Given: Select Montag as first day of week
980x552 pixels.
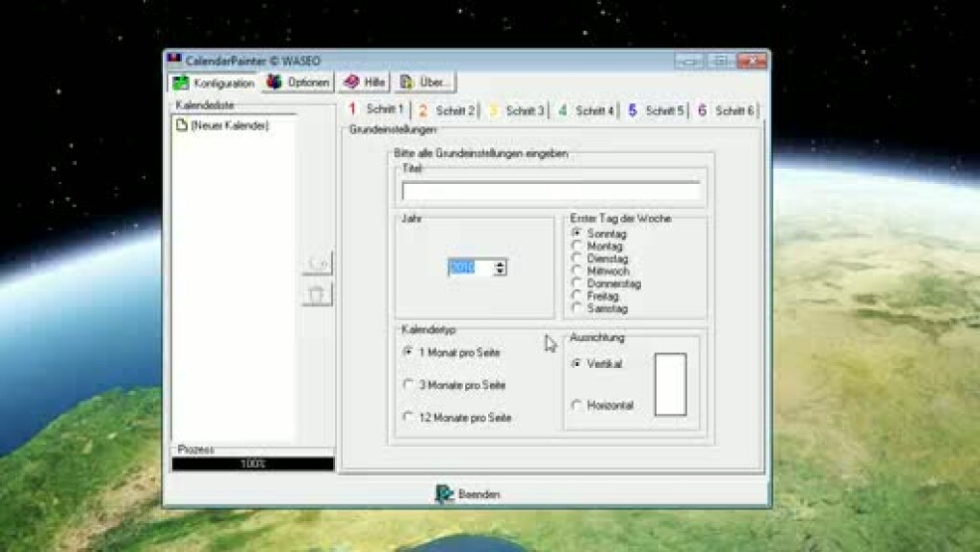Looking at the screenshot, I should click(578, 247).
